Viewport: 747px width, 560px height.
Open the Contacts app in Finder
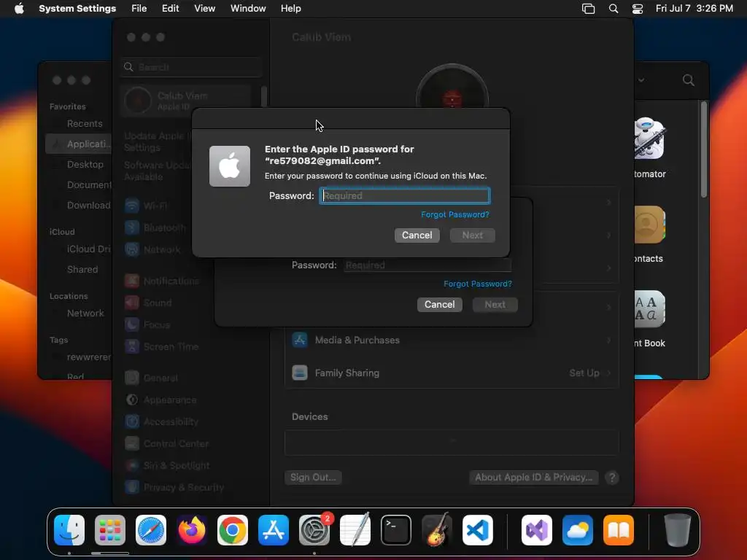(649, 225)
